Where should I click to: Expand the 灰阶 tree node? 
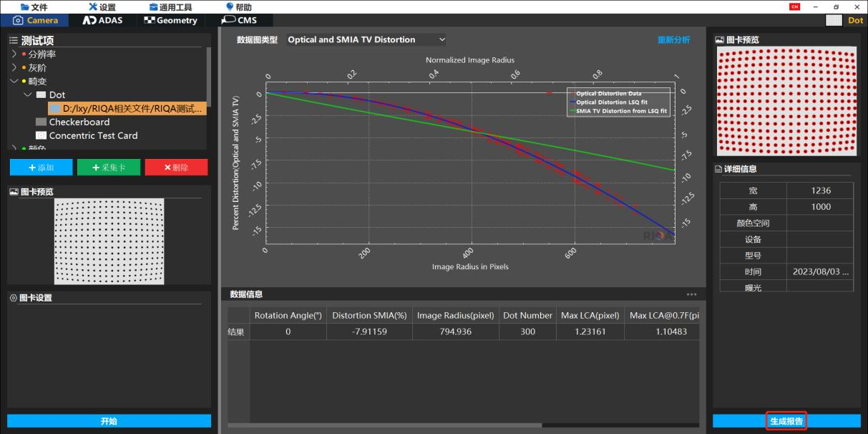coord(14,67)
